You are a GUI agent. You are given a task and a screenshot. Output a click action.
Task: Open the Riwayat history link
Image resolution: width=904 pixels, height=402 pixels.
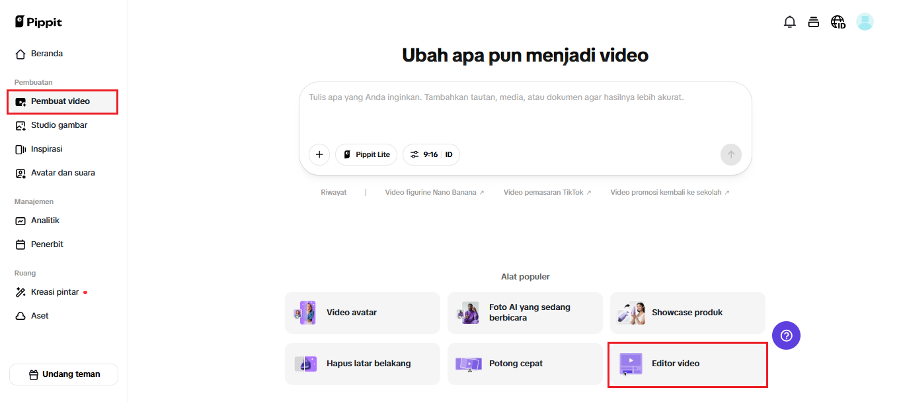(334, 192)
